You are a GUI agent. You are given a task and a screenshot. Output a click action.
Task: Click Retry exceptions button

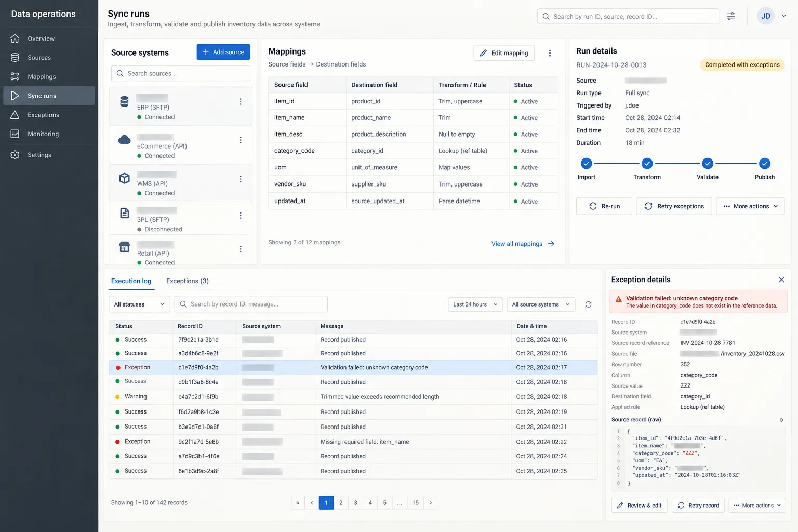[674, 206]
